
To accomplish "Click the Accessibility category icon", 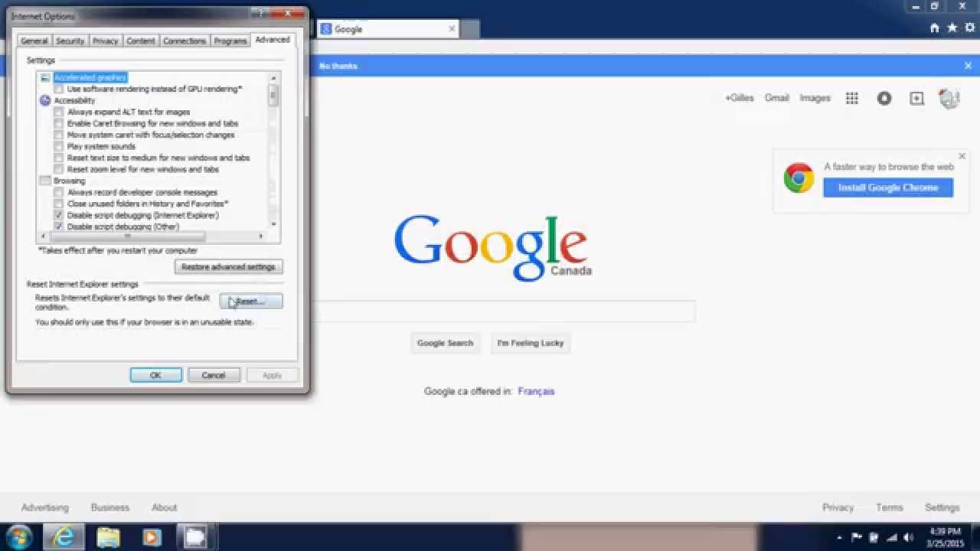I will pyautogui.click(x=45, y=100).
